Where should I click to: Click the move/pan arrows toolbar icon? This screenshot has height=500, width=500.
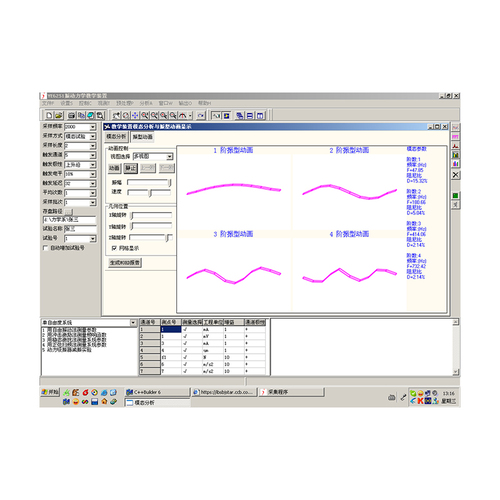[135, 115]
